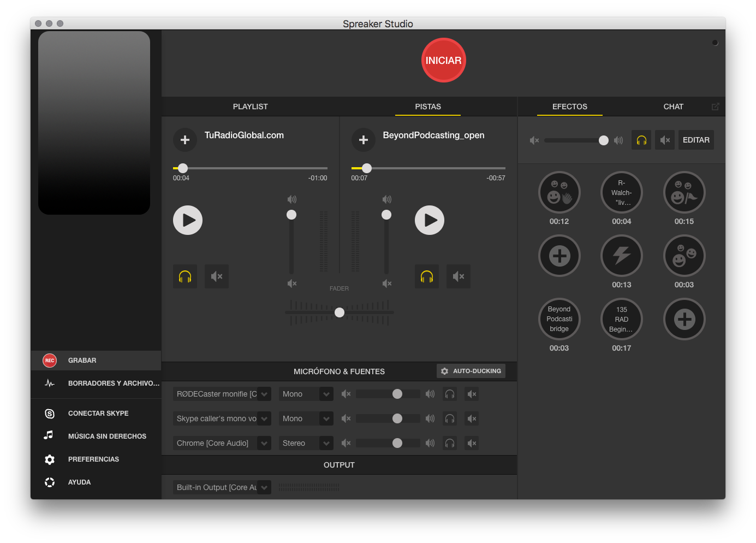Open Música Sin Derechos library
This screenshot has width=756, height=543.
point(106,436)
